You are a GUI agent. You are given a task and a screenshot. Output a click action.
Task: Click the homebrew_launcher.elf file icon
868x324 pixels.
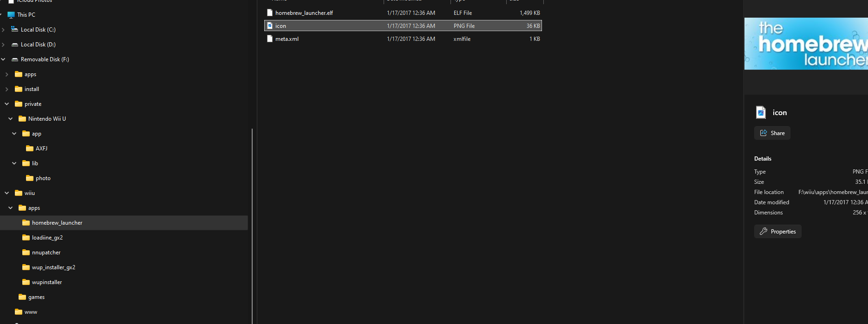270,13
